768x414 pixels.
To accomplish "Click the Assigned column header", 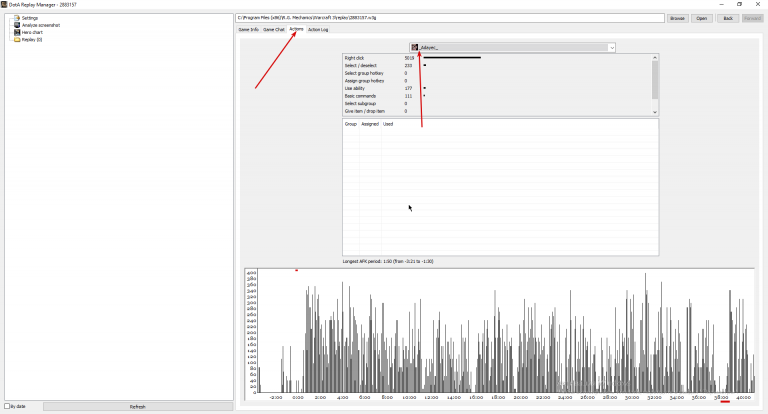I will point(370,124).
